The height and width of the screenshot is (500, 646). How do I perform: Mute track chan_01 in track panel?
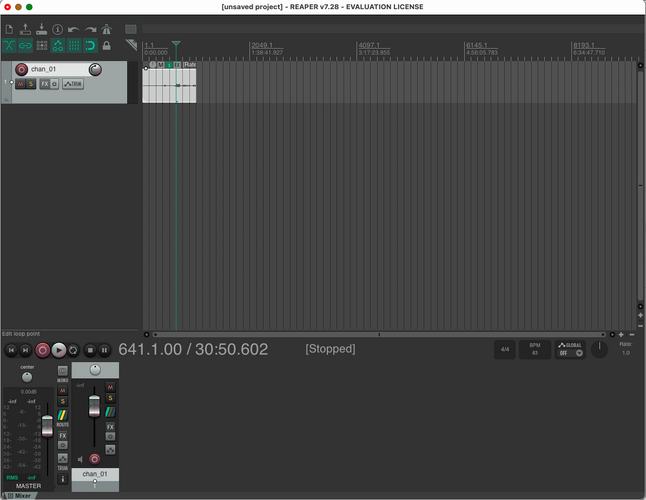[20, 84]
